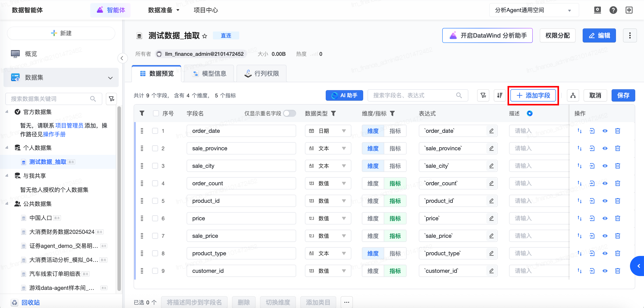Click 开启DataWind 分析助手 button
The width and height of the screenshot is (644, 308).
[x=487, y=35]
